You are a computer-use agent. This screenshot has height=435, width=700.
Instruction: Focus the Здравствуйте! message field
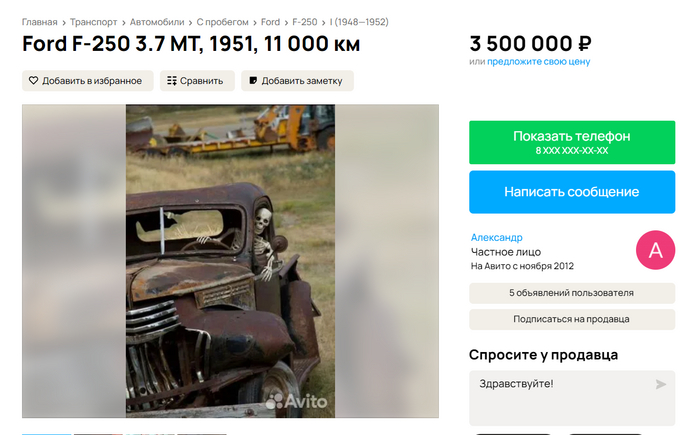572,397
